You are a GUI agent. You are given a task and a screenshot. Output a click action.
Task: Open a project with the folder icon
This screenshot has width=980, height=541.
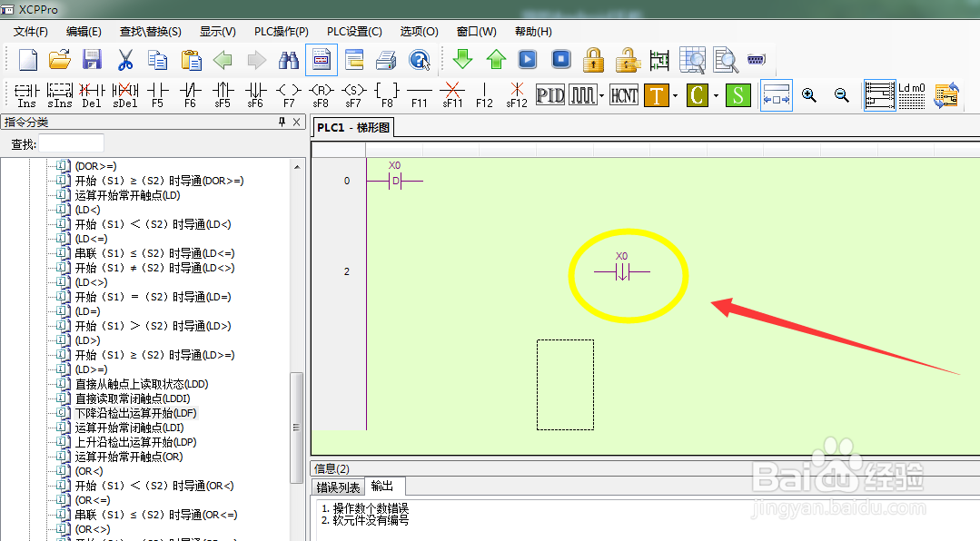point(60,60)
